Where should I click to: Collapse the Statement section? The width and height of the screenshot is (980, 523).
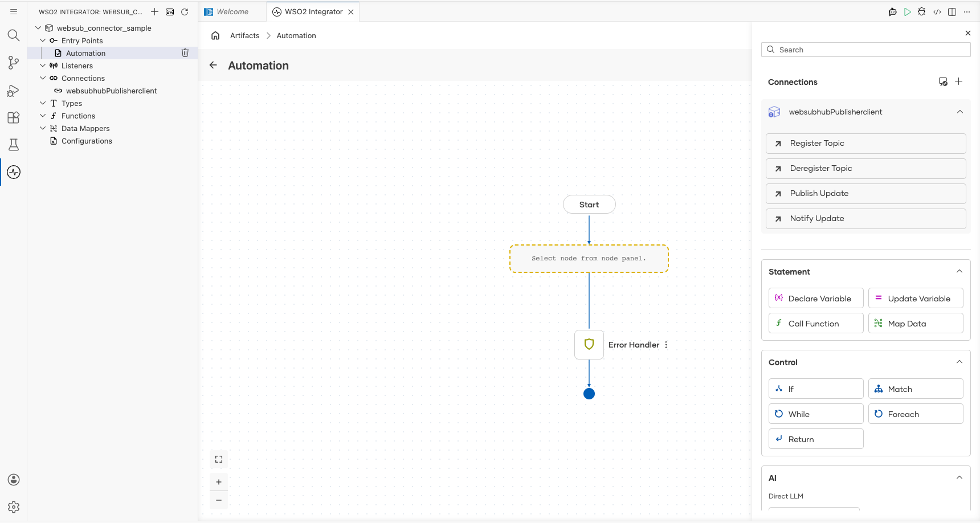pyautogui.click(x=959, y=271)
